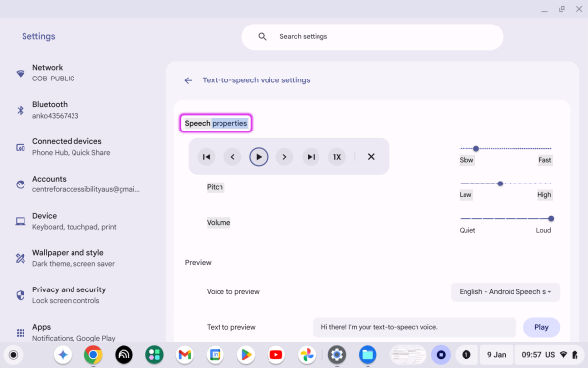Switch to Settings app on shelf
Screen dimensions: 588x368
tap(337, 355)
